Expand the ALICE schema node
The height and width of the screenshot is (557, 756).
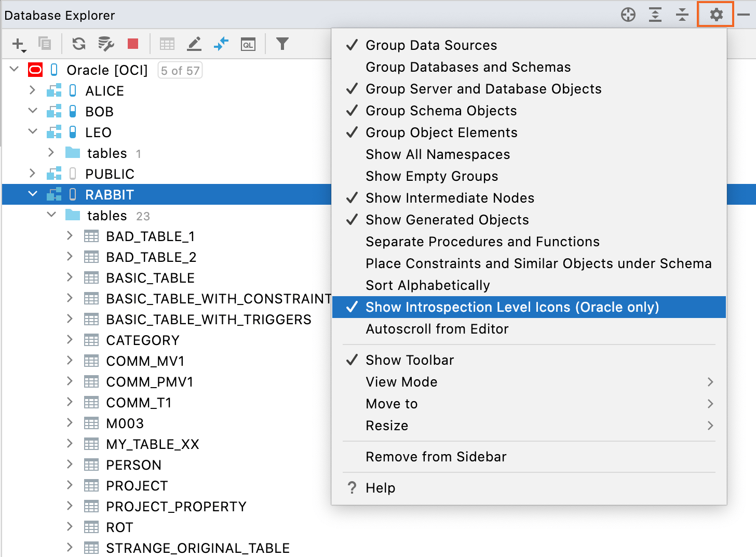pos(32,90)
